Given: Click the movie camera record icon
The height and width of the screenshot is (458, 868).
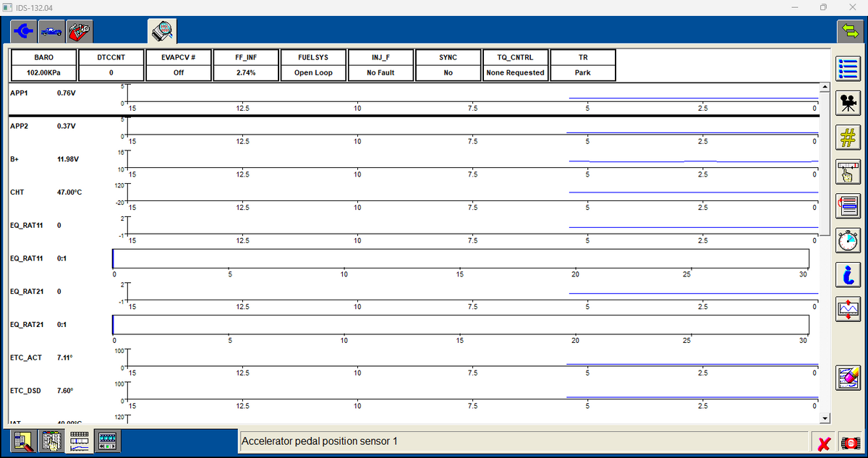Looking at the screenshot, I should pos(848,103).
